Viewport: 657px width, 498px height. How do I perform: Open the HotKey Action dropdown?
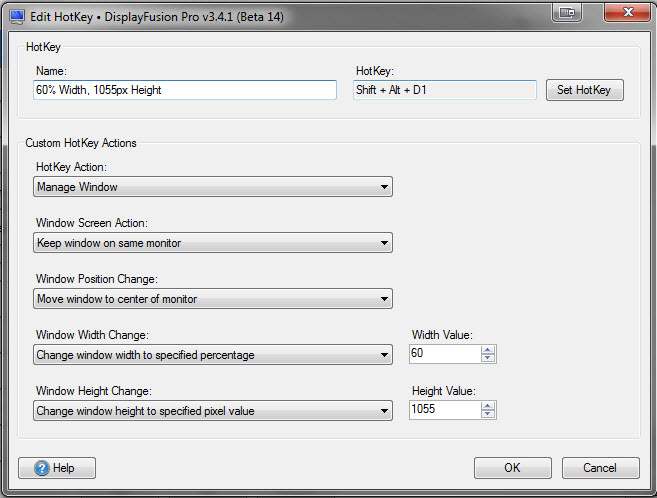212,187
